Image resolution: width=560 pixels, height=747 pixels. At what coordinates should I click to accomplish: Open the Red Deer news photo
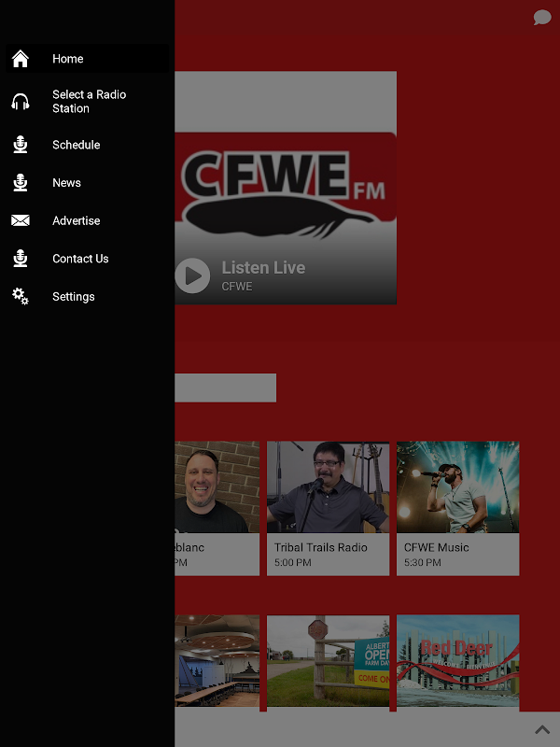point(457,661)
